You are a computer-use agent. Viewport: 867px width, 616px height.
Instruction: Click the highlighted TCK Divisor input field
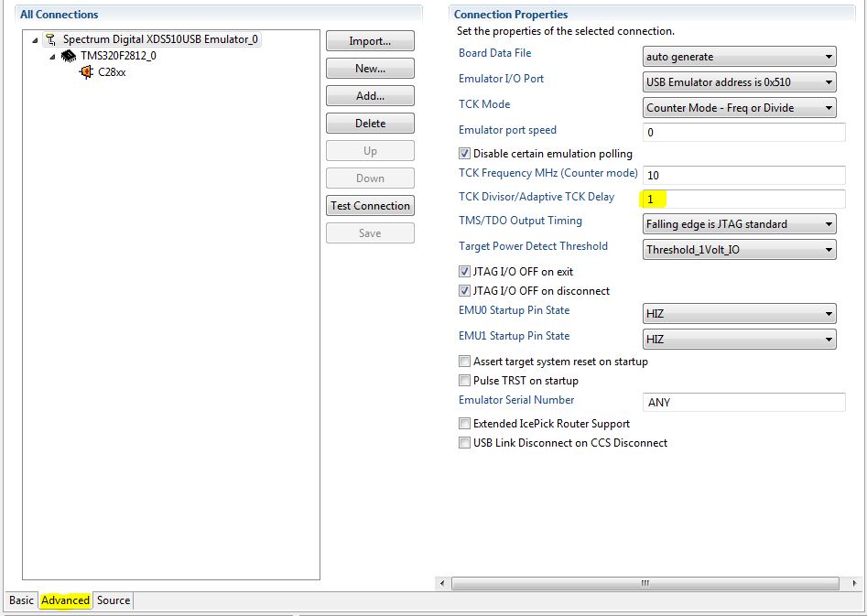pyautogui.click(x=714, y=199)
